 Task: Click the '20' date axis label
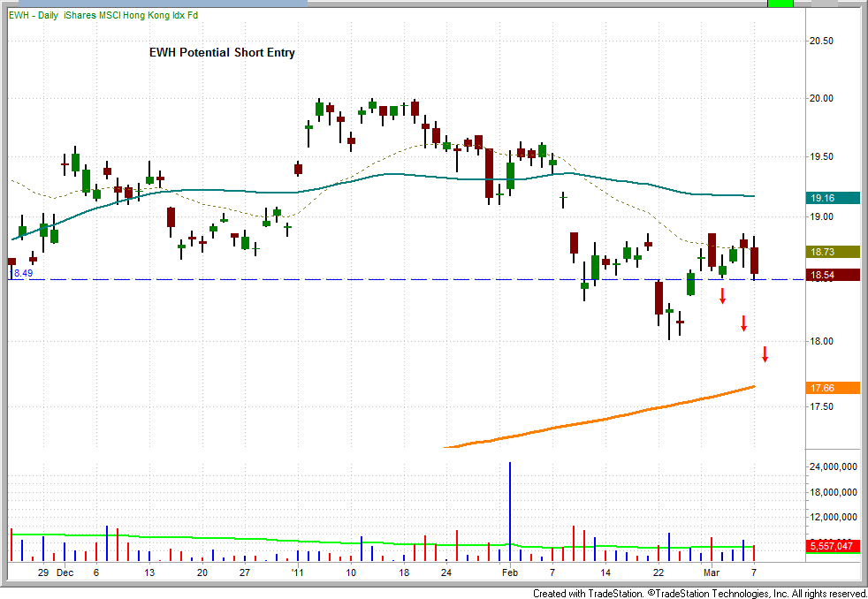(202, 572)
